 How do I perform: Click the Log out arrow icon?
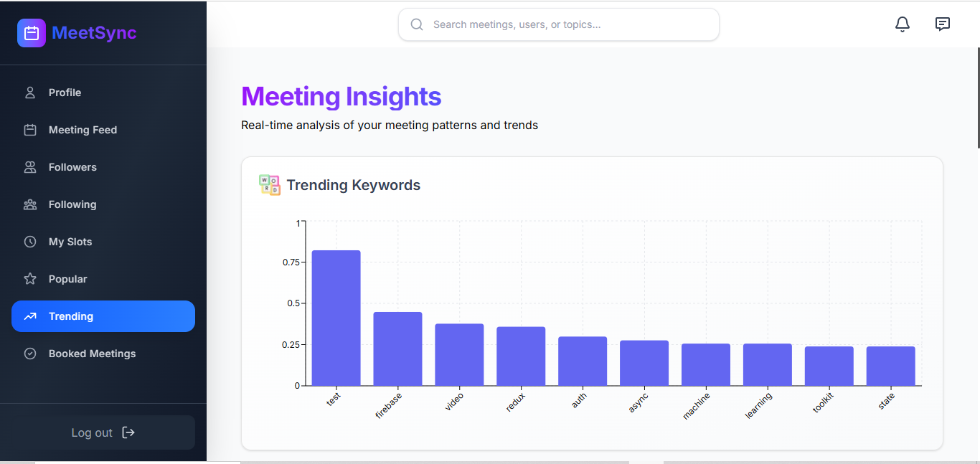(128, 432)
